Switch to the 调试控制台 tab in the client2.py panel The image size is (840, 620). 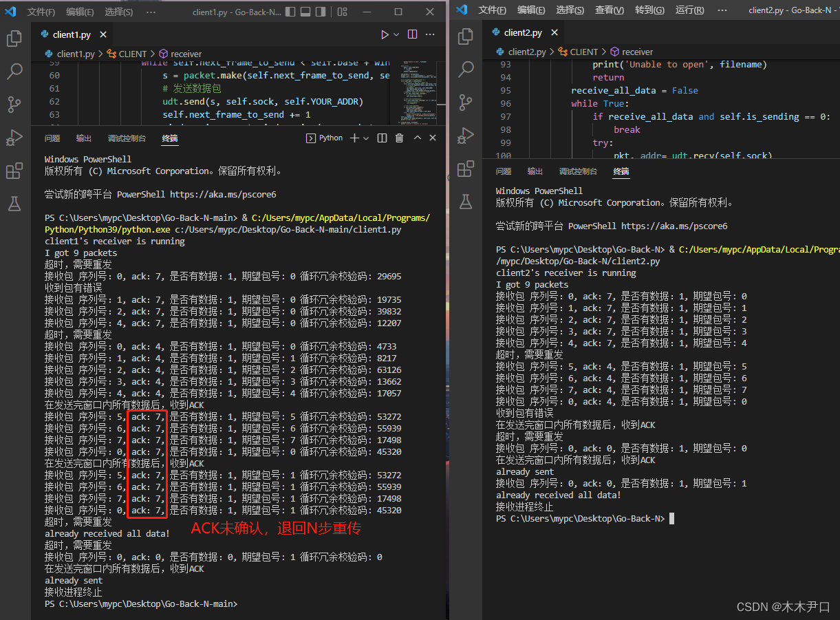coord(578,171)
